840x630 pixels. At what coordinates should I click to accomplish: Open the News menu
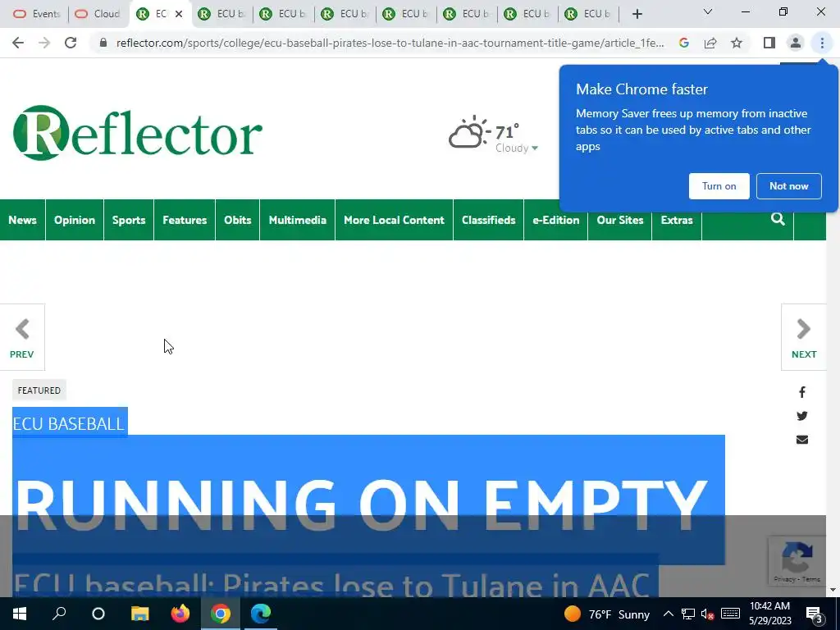(x=22, y=220)
